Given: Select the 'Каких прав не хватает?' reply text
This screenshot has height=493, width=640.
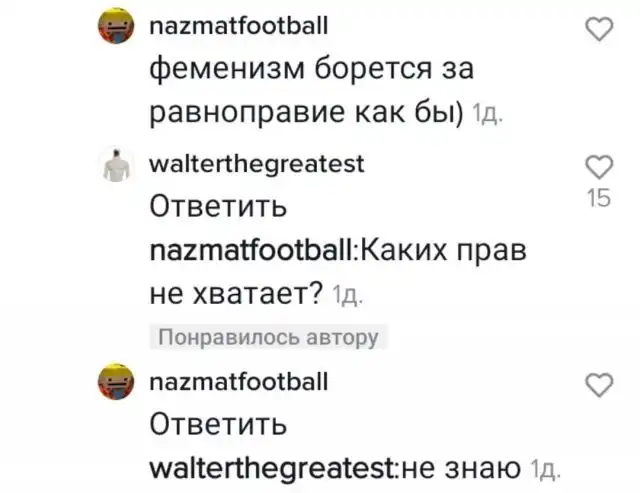Looking at the screenshot, I should pyautogui.click(x=338, y=271).
